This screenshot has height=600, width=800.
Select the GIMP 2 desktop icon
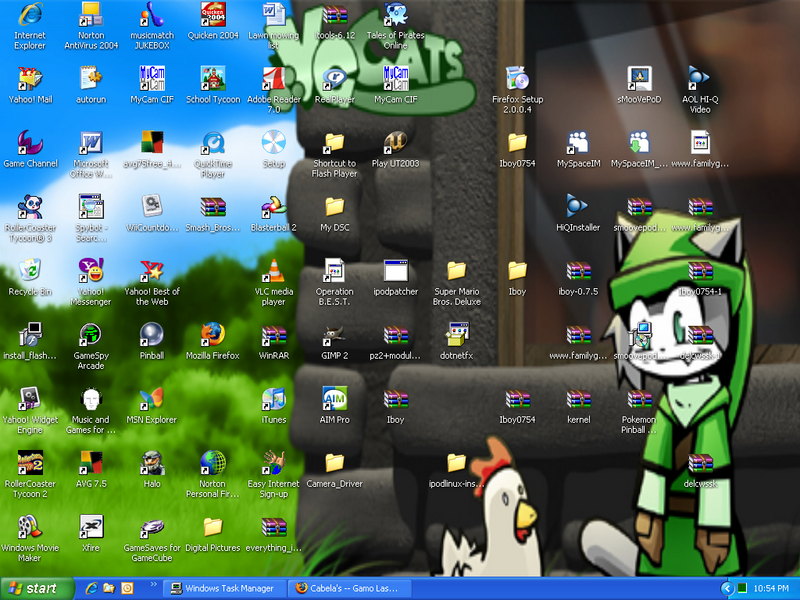coord(334,335)
